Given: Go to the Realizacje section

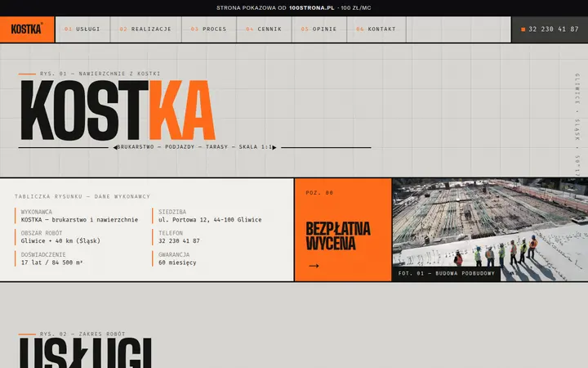Looking at the screenshot, I should pyautogui.click(x=145, y=29).
